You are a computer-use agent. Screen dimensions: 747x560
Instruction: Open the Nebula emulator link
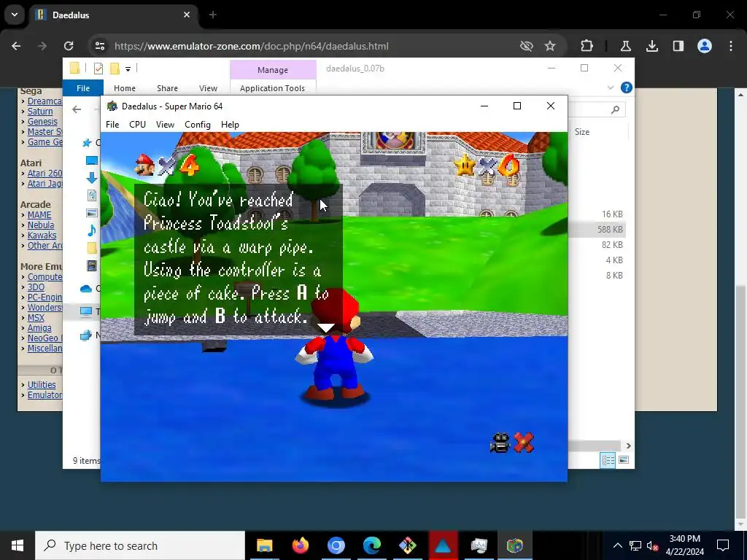41,225
